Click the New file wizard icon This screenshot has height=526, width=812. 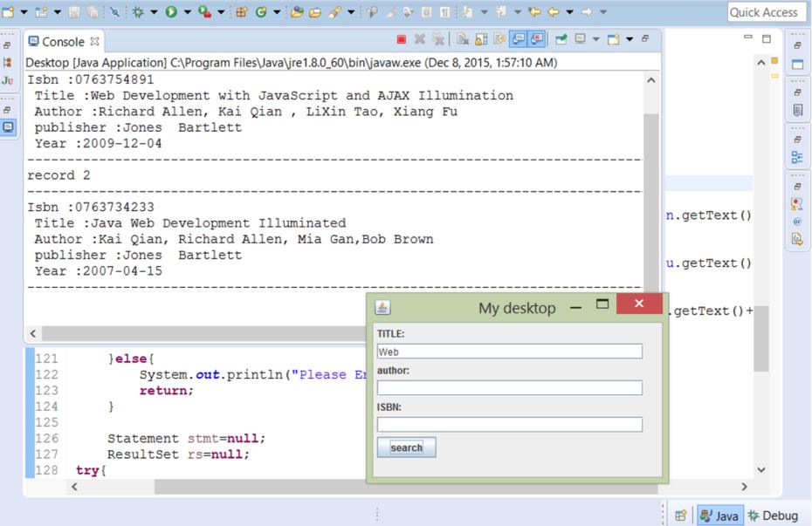coord(9,12)
